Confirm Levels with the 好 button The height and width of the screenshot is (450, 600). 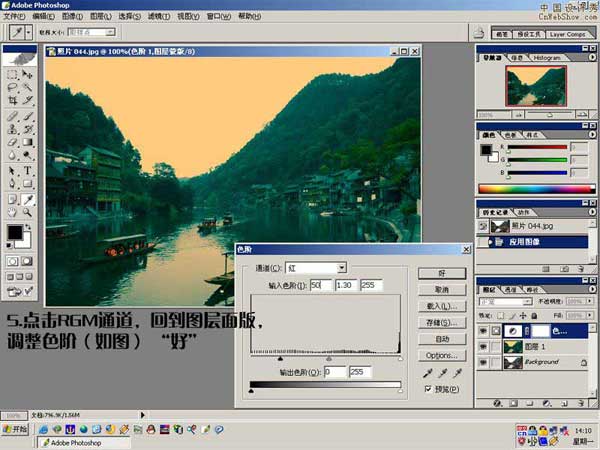442,273
